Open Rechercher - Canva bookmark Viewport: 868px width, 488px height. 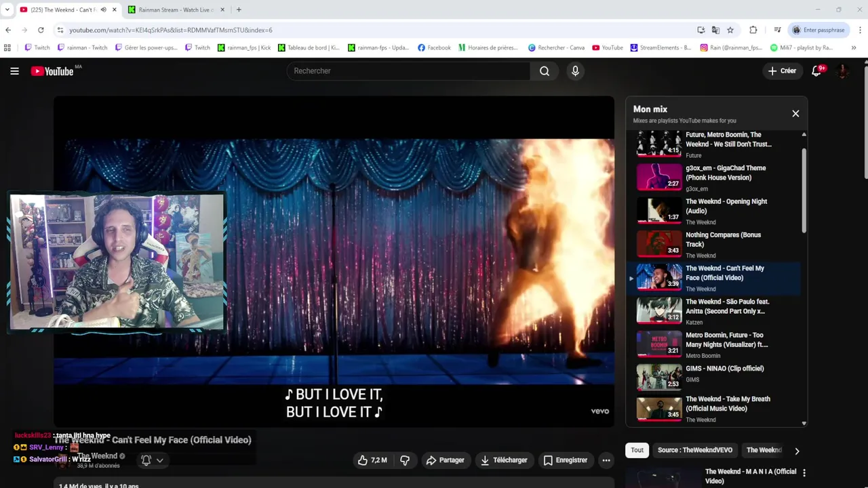coord(556,47)
